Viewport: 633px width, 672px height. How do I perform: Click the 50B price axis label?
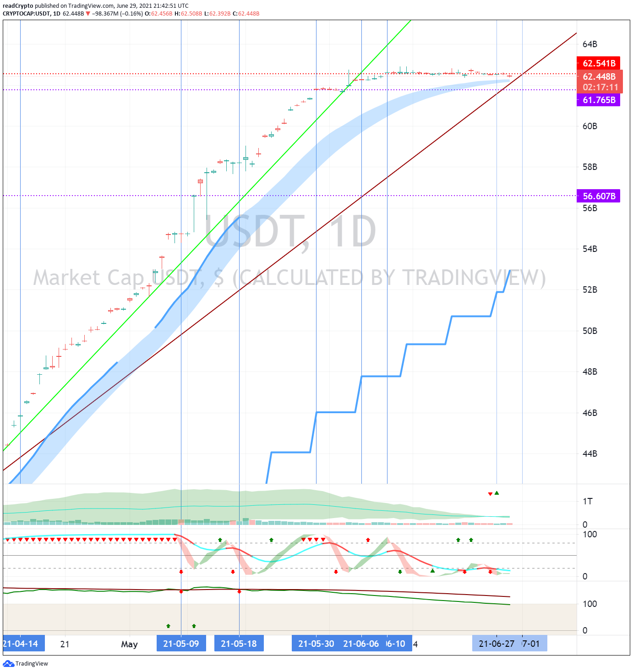[590, 331]
